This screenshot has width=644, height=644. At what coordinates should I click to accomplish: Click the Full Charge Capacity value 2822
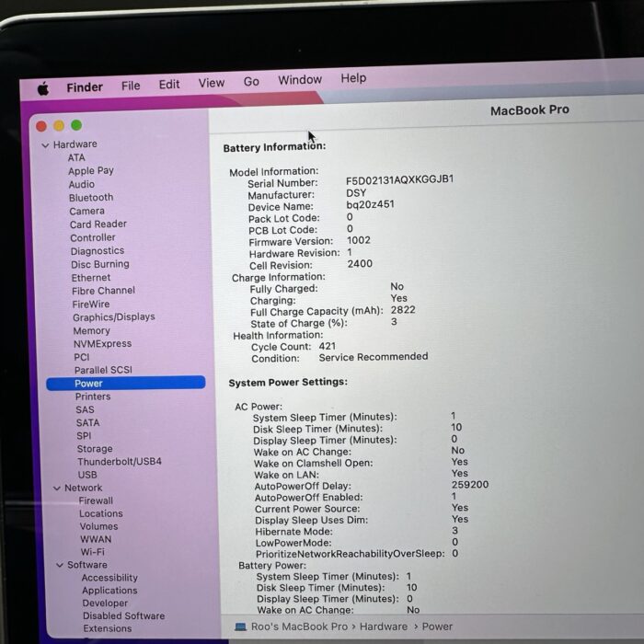click(403, 310)
